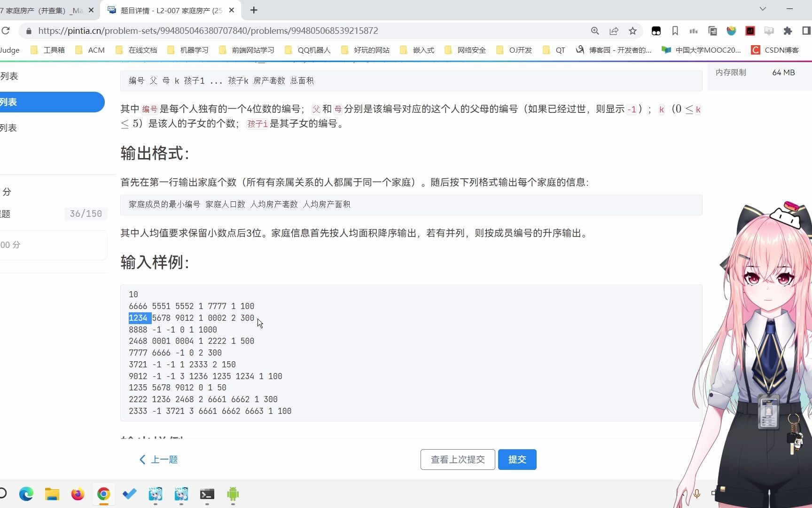
Task: Go to previous problem via 上一题
Action: tap(159, 460)
